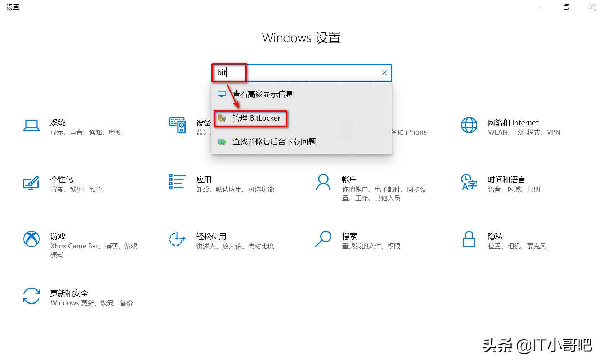Screen dimensions: 603x364
Task: Open the 更新和安全 settings title
Action: point(69,293)
